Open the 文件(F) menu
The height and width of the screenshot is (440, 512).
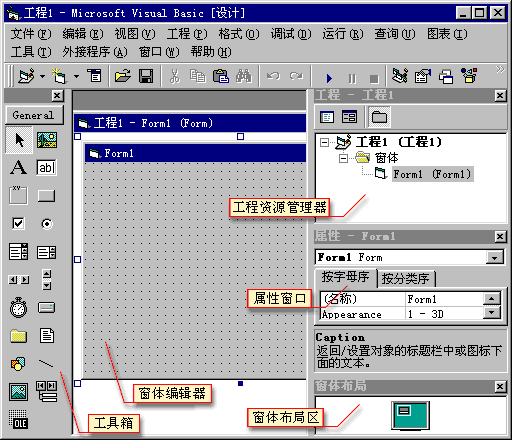(31, 34)
